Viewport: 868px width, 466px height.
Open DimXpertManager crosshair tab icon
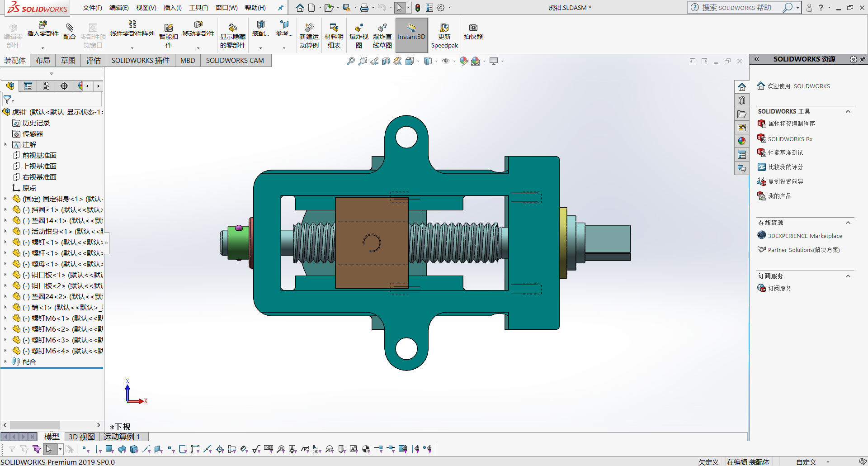(64, 86)
